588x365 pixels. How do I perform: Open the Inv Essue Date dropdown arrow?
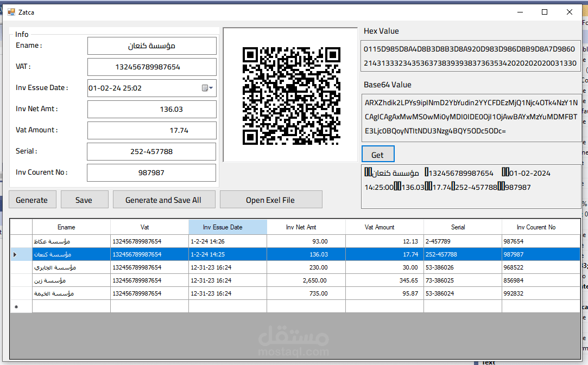(211, 87)
